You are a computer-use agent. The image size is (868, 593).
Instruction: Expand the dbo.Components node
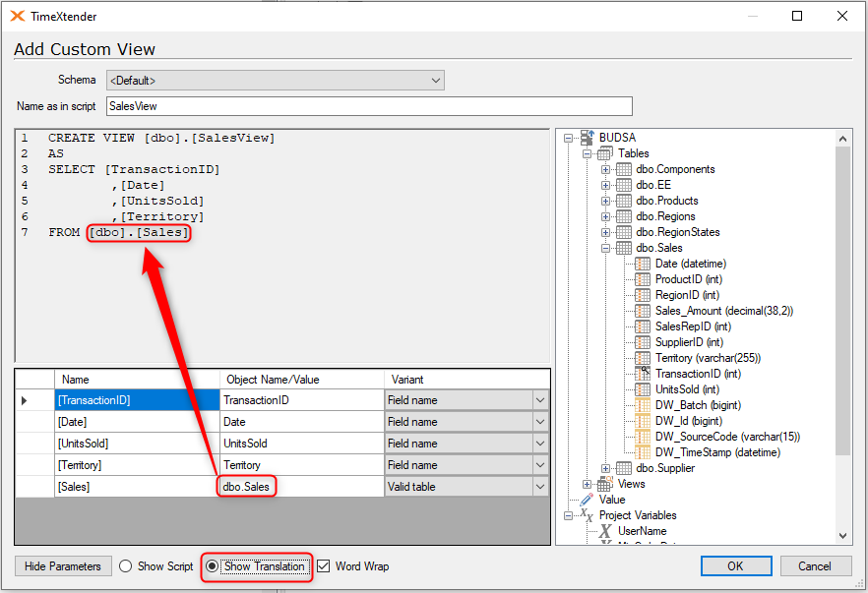pos(605,169)
